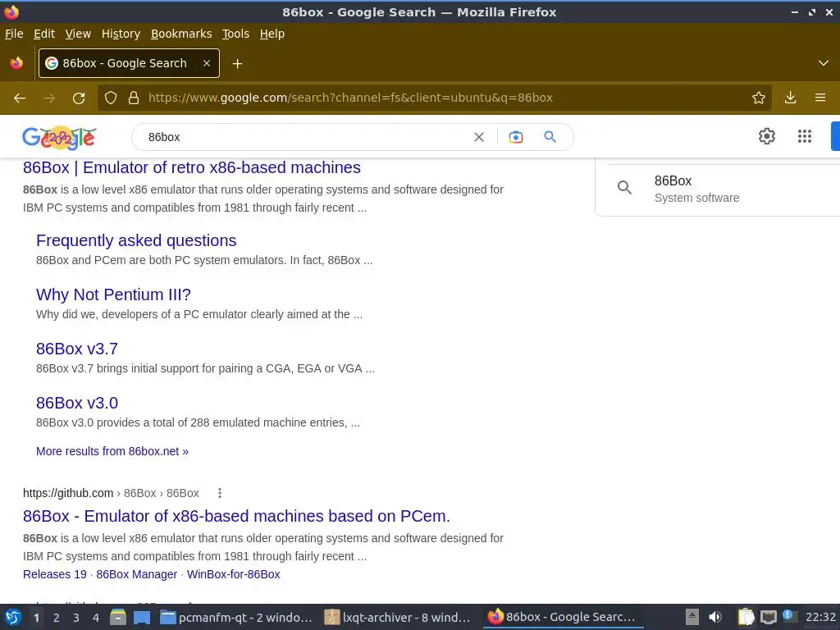Switch to virtual desktop 1
Viewport: 840px width, 630px height.
36,618
